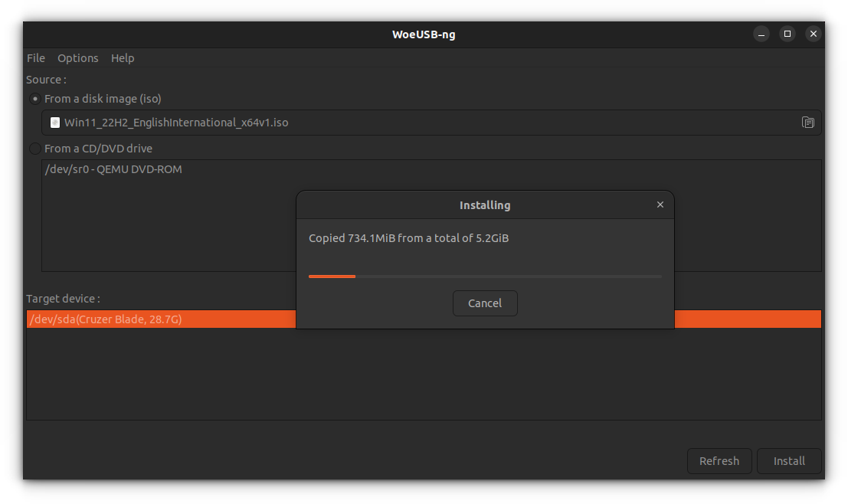
Task: Select the /dev/sr0 QEMU DVD-ROM entry
Action: coord(113,169)
